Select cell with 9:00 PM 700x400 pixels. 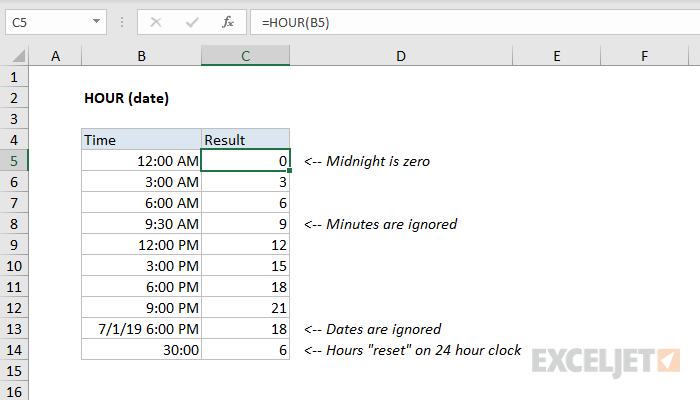[142, 308]
